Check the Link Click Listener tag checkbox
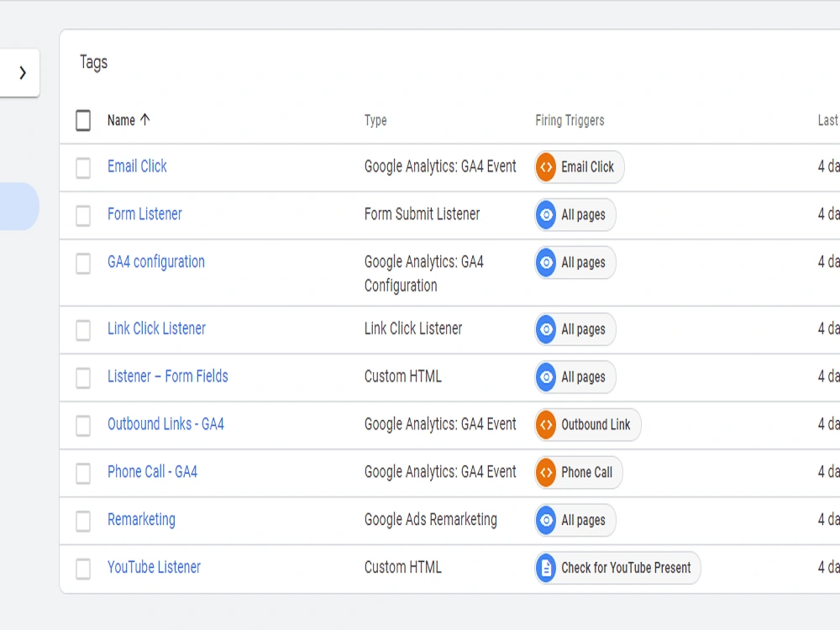Screen dimensions: 840x630 coord(83,330)
